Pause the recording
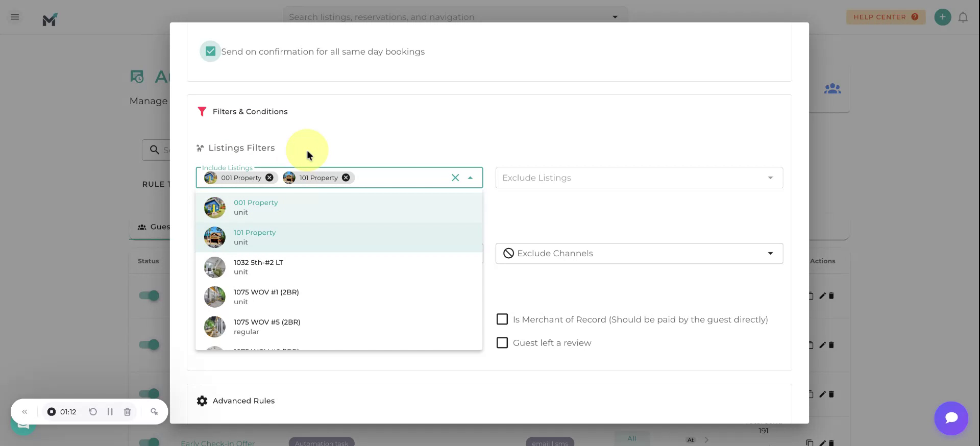980x446 pixels. pyautogui.click(x=110, y=412)
